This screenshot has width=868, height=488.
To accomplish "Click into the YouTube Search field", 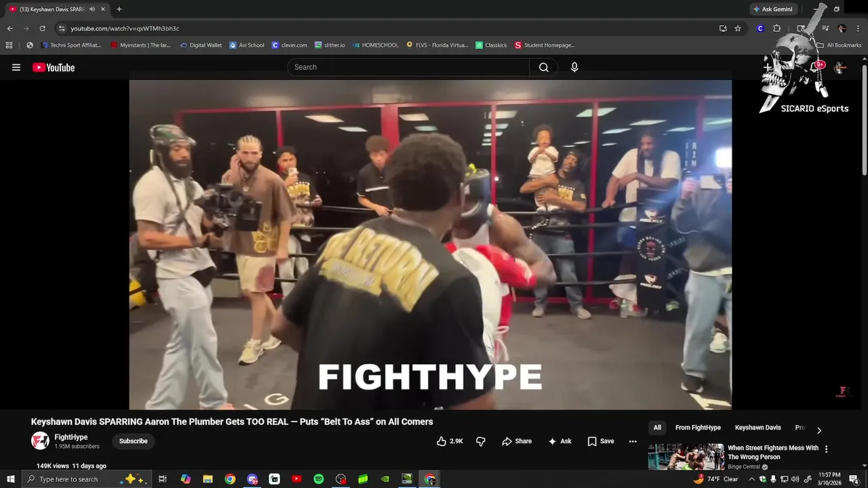I will coord(408,67).
